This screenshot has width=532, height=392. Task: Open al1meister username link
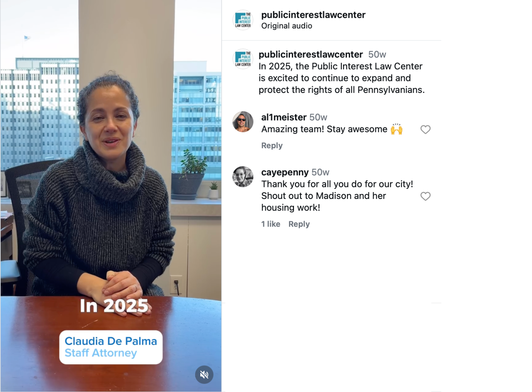click(x=284, y=117)
